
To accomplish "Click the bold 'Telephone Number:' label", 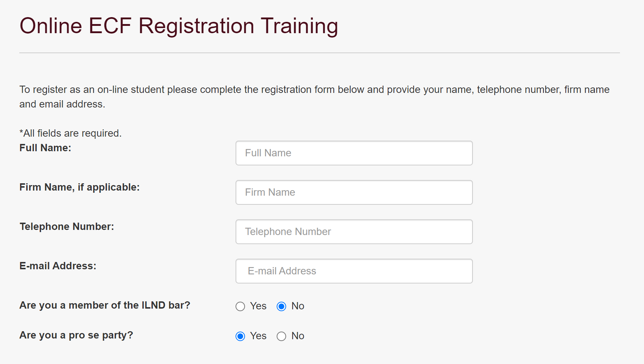I will point(67,227).
